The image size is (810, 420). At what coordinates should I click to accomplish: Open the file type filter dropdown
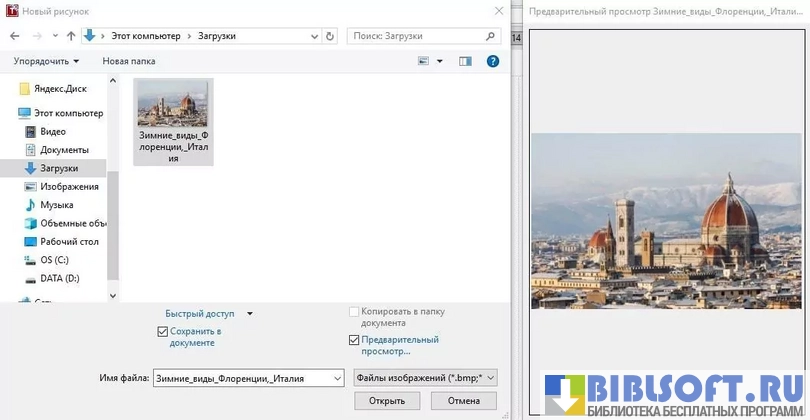[425, 378]
